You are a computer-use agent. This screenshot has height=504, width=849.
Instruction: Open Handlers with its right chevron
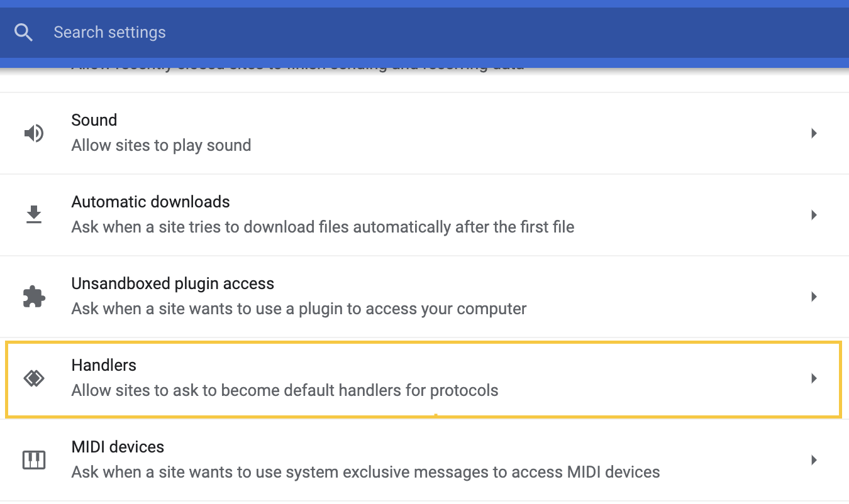[814, 378]
